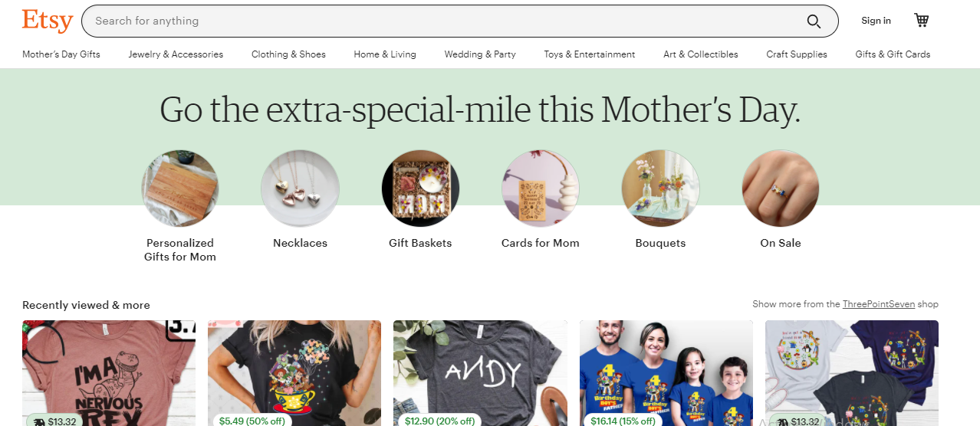Click the magnifying glass search icon
The image size is (980, 426).
pos(814,21)
